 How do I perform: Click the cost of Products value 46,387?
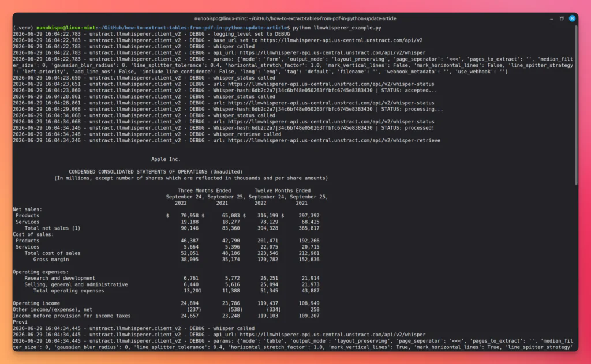[x=189, y=241]
